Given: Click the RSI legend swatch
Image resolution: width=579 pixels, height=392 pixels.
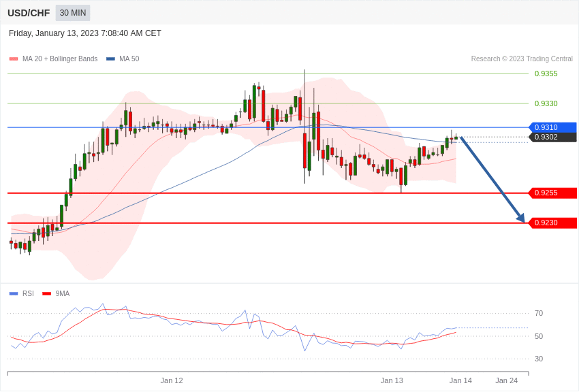Looking at the screenshot, I should pyautogui.click(x=14, y=293).
